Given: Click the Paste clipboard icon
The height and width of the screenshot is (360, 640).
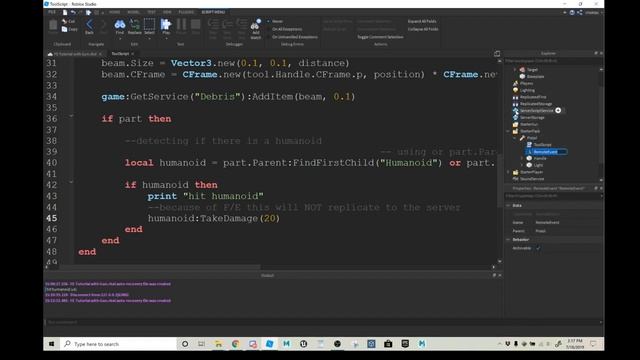Looking at the screenshot, I should [53, 26].
